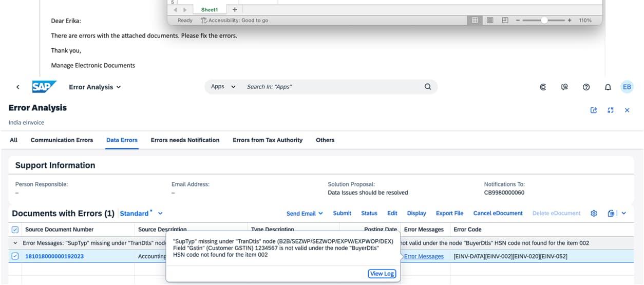Click the Status button

tap(369, 213)
